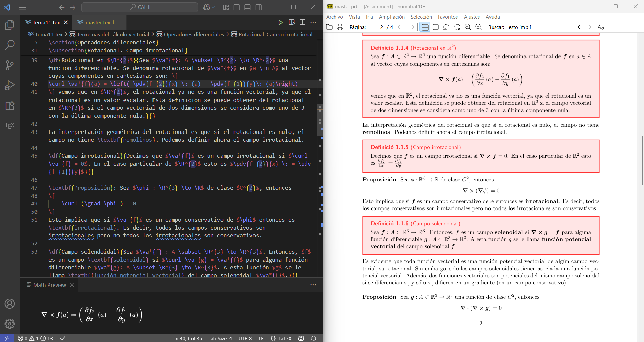
Task: Zoom out the PDF
Action: tap(468, 27)
